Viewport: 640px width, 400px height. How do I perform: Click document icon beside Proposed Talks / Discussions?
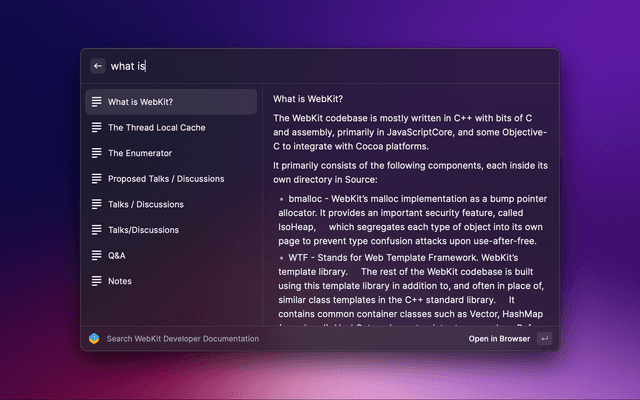click(96, 179)
